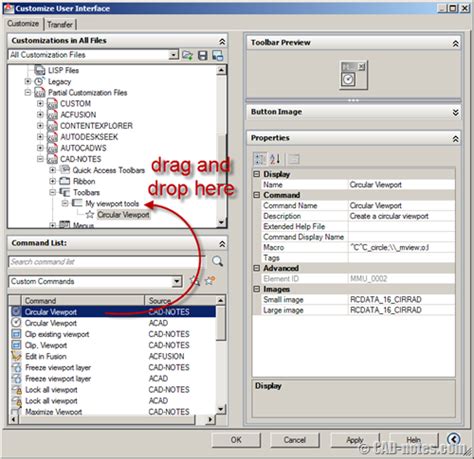Edit the Description value field
The width and height of the screenshot is (474, 459).
401,216
